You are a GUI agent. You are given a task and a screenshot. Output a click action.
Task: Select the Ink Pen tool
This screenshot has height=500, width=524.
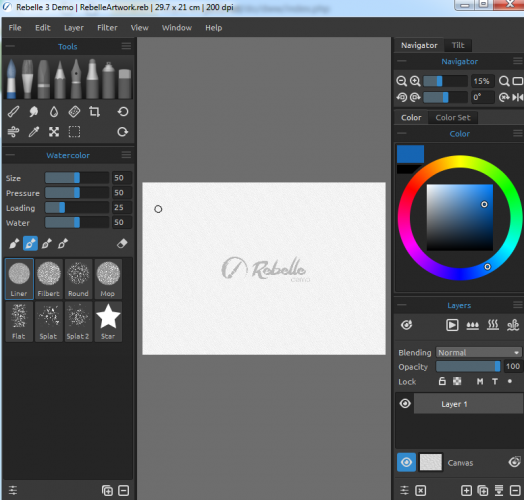[76, 79]
